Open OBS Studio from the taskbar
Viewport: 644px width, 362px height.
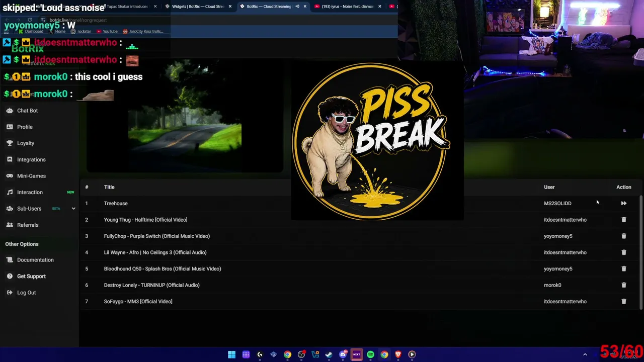click(301, 354)
